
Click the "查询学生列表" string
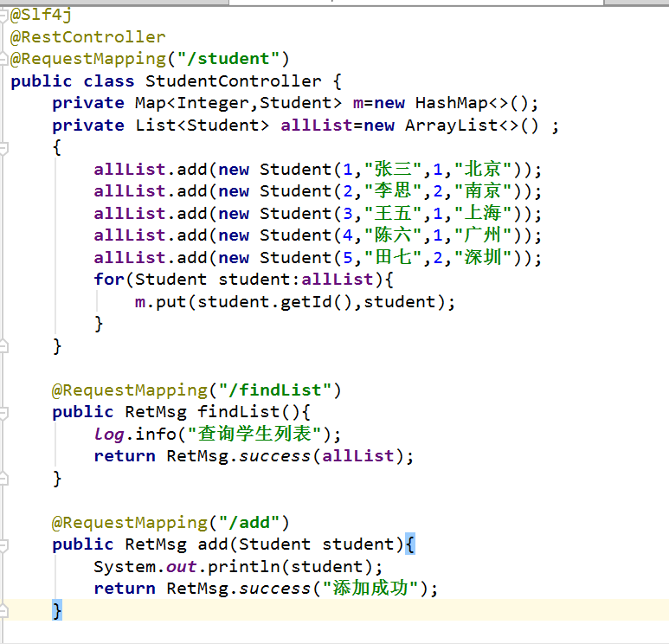coord(254,435)
